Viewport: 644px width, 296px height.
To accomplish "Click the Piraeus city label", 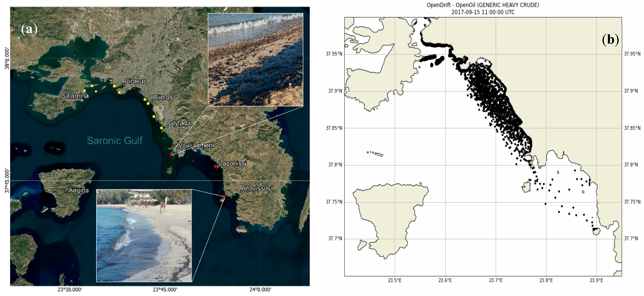I will pos(135,81).
